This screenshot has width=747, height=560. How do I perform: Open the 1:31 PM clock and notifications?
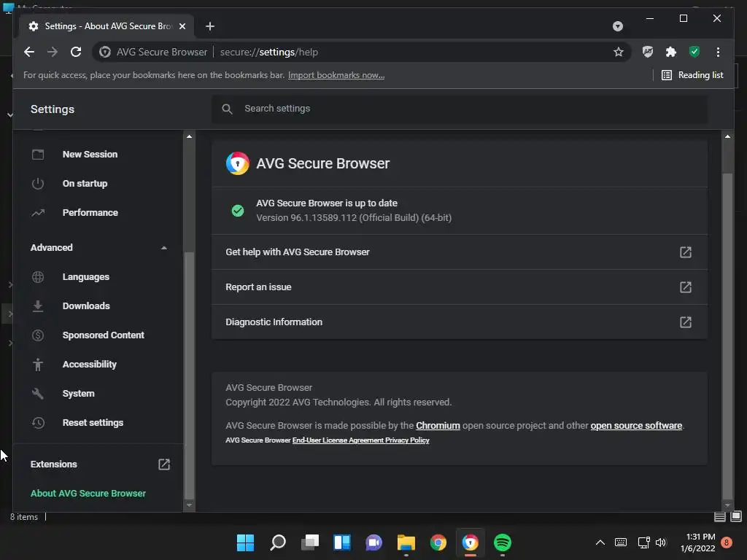pyautogui.click(x=697, y=542)
